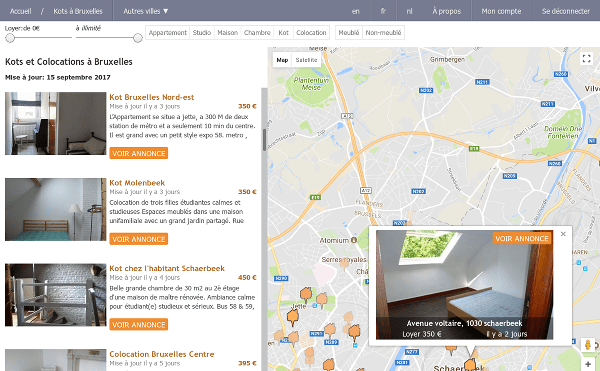Toggle fullscreen map view icon

tap(586, 59)
